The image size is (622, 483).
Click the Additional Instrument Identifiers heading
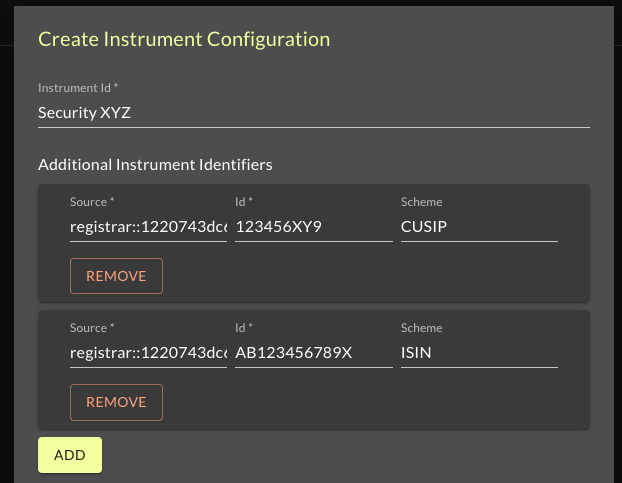pos(155,164)
